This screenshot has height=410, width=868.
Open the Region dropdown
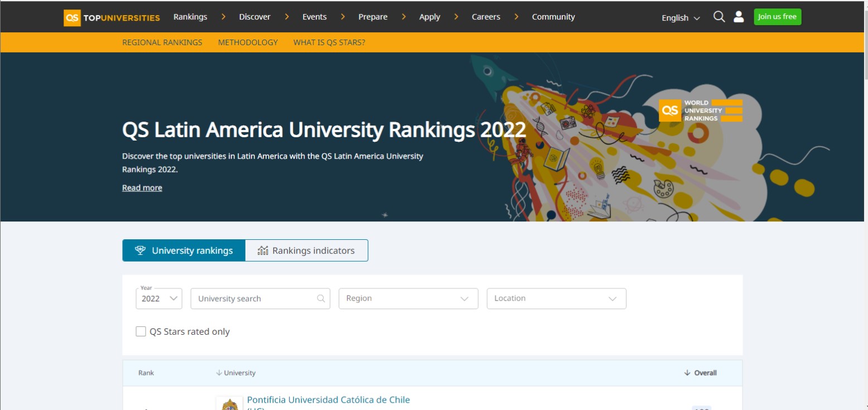tap(408, 298)
